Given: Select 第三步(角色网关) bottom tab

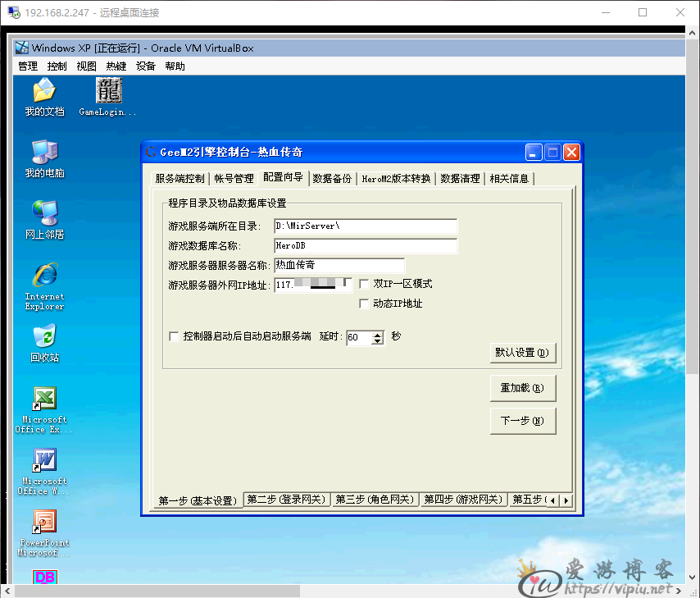Looking at the screenshot, I should (375, 500).
